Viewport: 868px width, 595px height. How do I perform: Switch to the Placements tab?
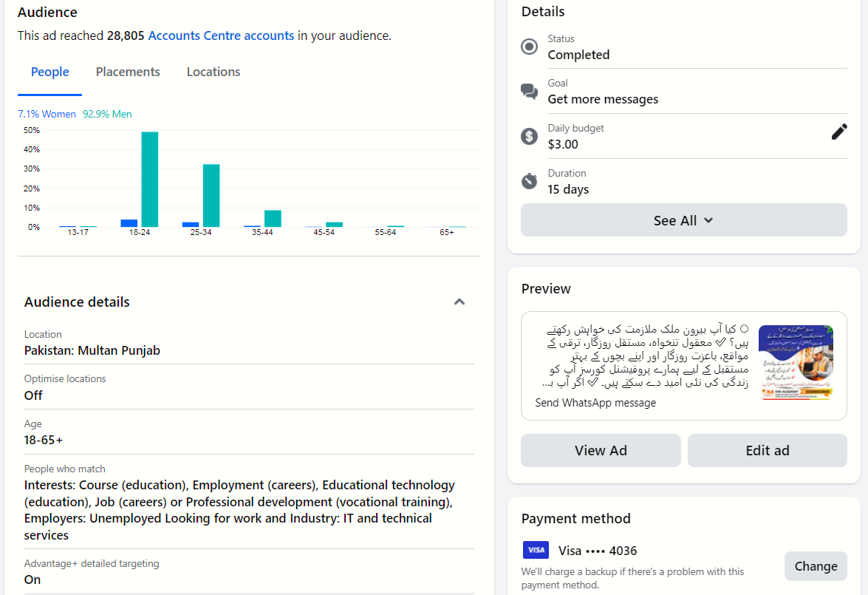(x=128, y=72)
